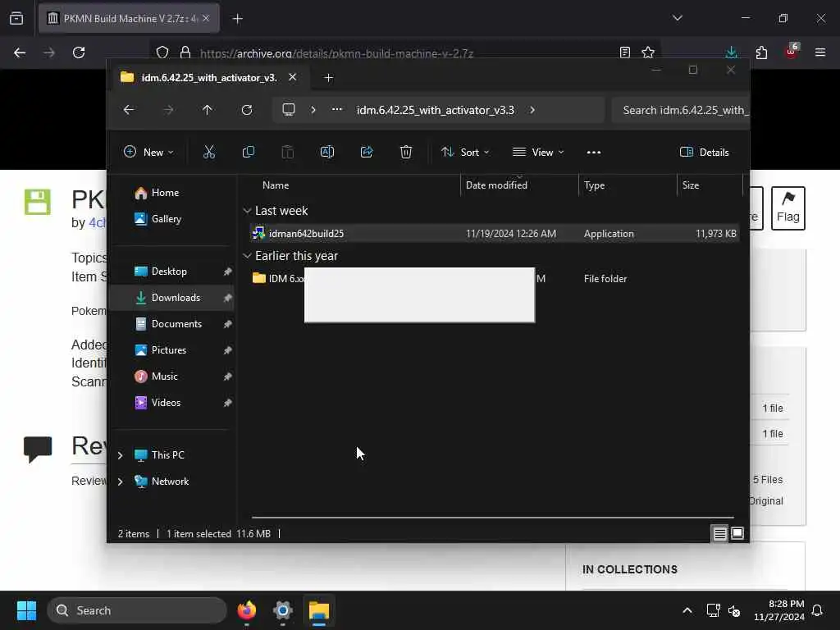Click the Search idm.6.42.25 search box
Image resolution: width=840 pixels, height=630 pixels.
tap(680, 110)
